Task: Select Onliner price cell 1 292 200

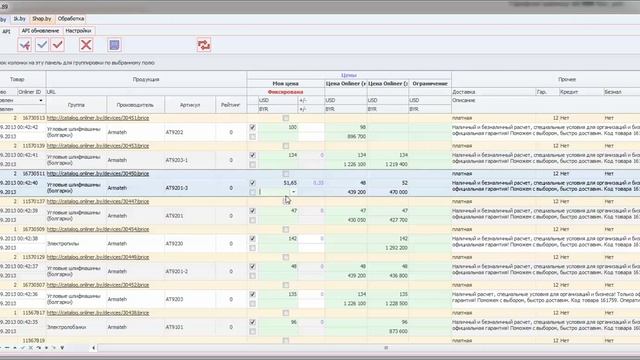Action: pos(388,248)
